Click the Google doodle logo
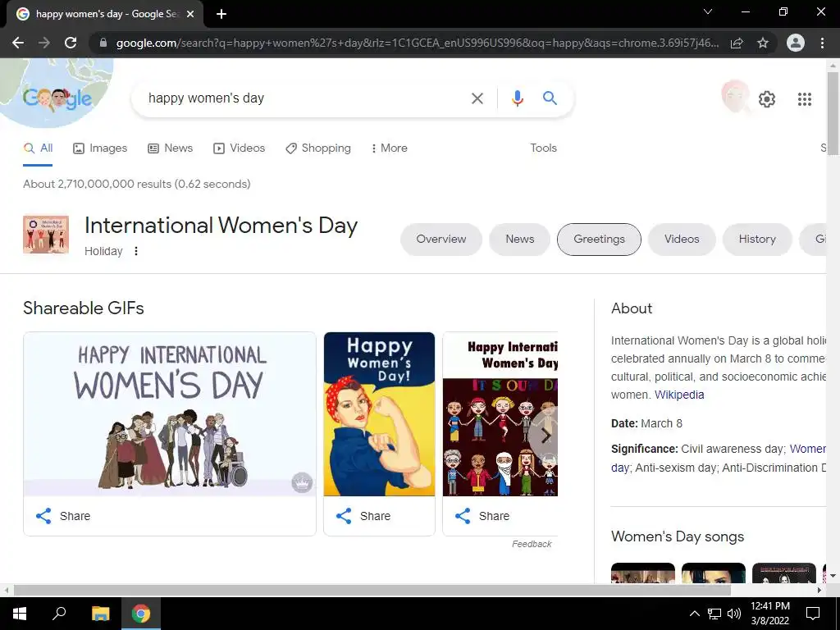Image resolution: width=840 pixels, height=630 pixels. [x=57, y=98]
